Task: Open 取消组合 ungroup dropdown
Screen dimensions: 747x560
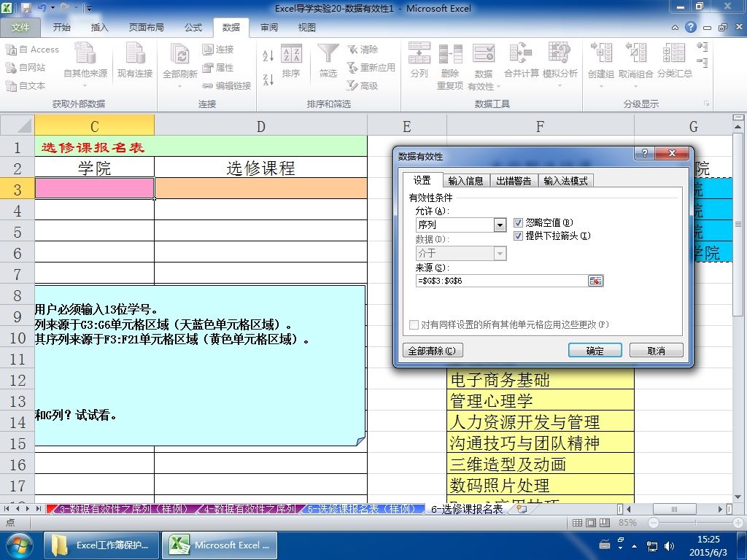Action: pyautogui.click(x=635, y=66)
